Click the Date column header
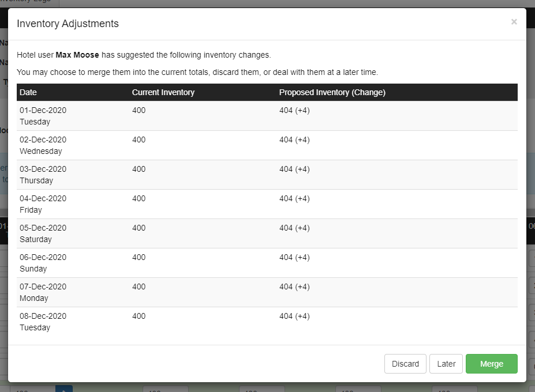The height and width of the screenshot is (392, 535). coord(28,92)
